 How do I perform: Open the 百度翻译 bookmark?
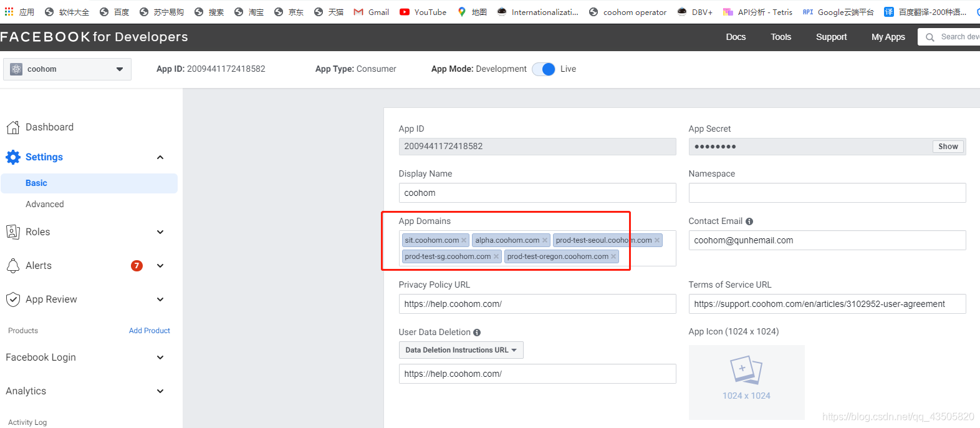pyautogui.click(x=925, y=12)
